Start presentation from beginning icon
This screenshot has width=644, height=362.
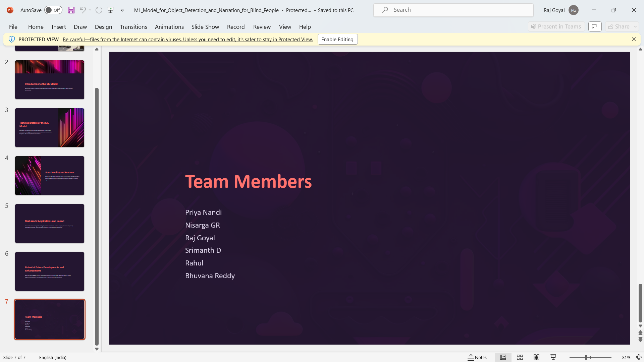110,10
